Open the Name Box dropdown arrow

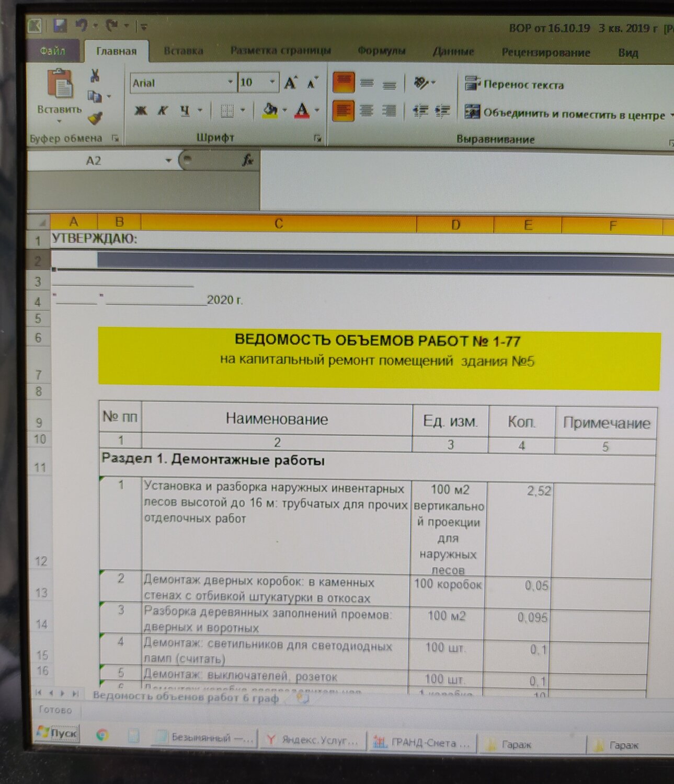[x=168, y=160]
